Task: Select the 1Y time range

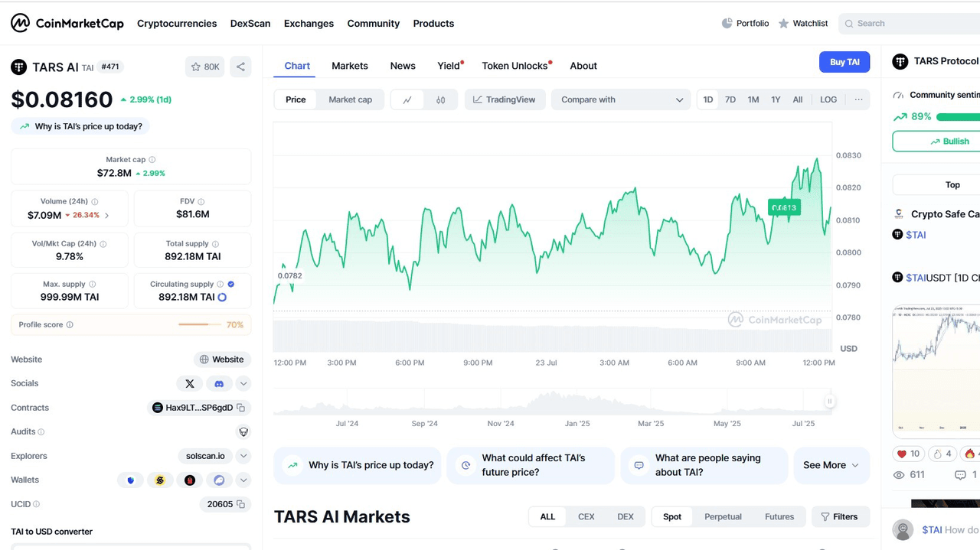Action: pyautogui.click(x=776, y=99)
